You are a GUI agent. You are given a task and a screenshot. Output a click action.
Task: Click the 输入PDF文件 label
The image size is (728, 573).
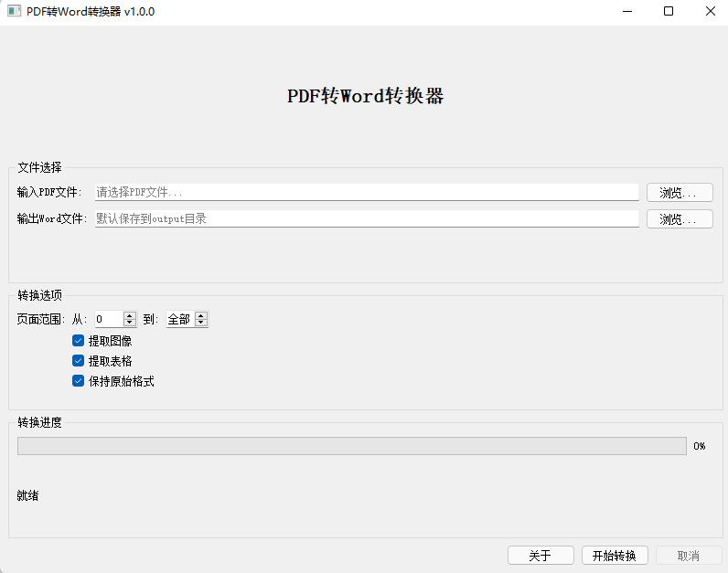click(49, 192)
